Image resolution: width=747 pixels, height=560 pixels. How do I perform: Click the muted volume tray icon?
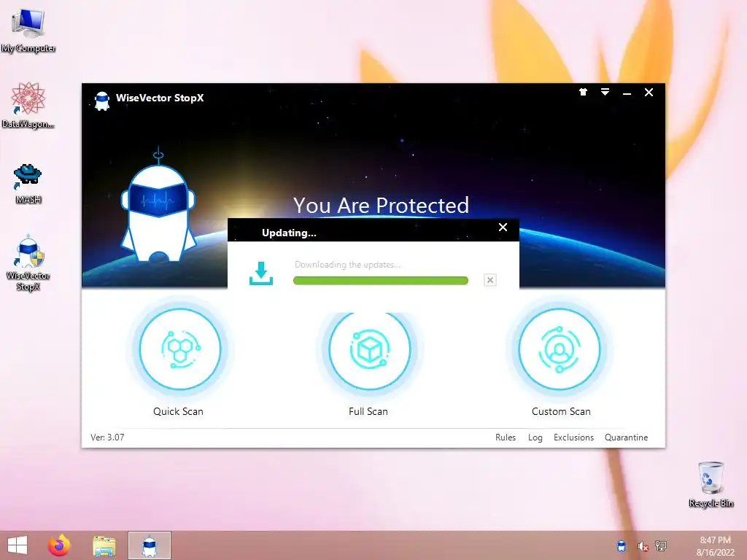(x=643, y=545)
